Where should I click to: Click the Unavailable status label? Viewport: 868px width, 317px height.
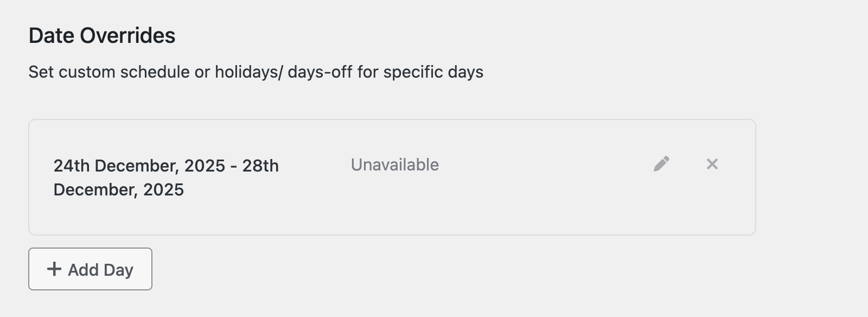click(395, 164)
